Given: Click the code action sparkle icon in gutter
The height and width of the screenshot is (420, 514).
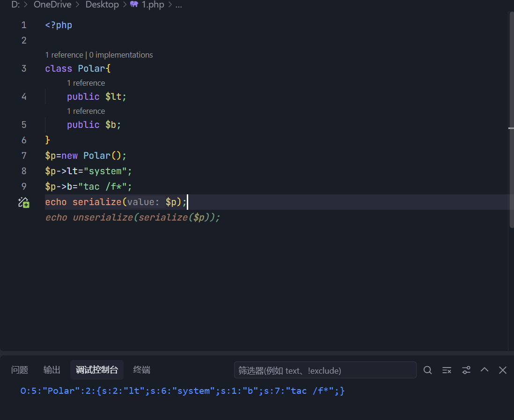Looking at the screenshot, I should [23, 202].
